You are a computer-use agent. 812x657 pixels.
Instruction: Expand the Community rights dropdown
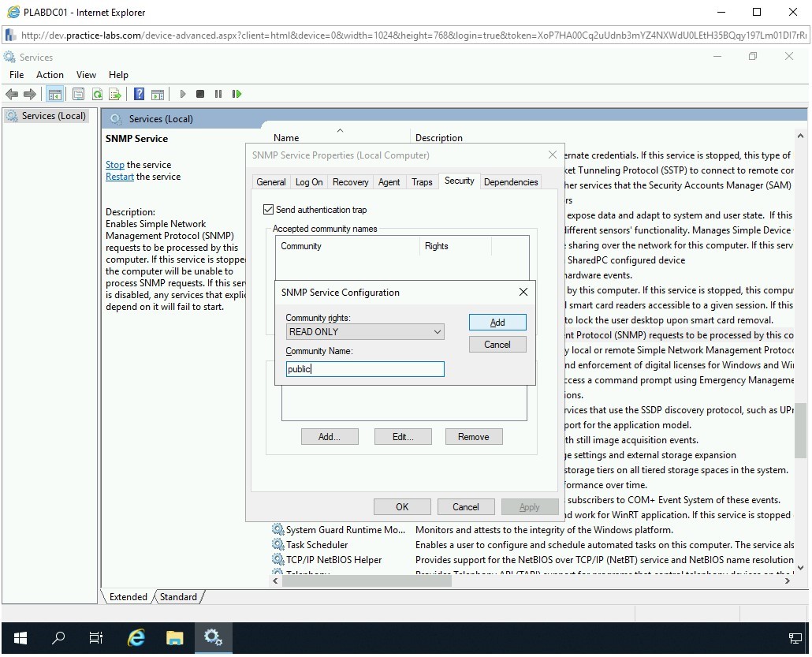(438, 332)
